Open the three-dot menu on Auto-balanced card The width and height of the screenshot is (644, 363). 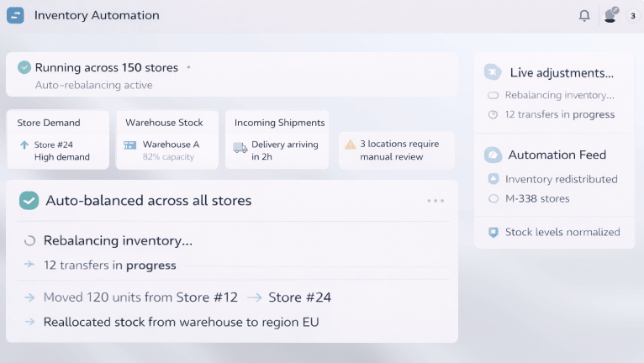435,201
